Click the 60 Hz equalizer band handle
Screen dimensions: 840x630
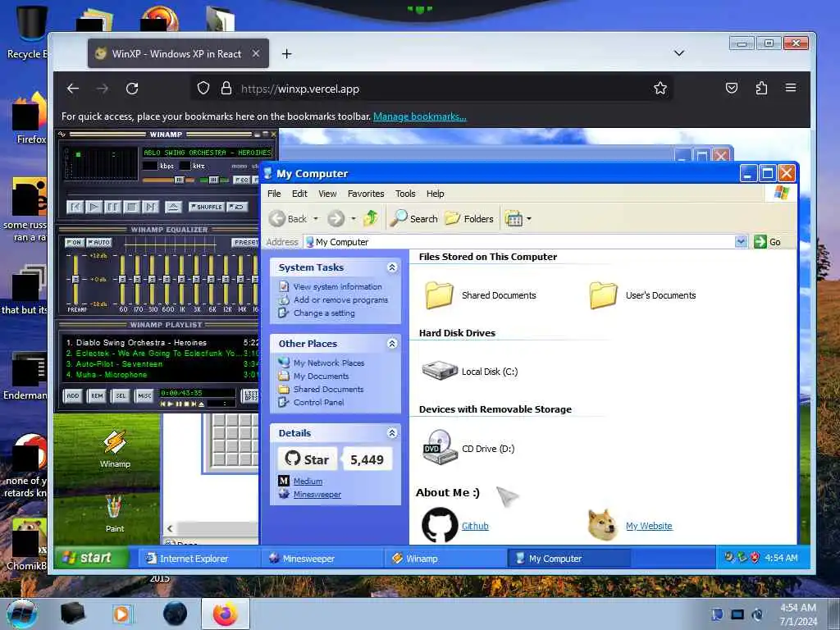(123, 279)
